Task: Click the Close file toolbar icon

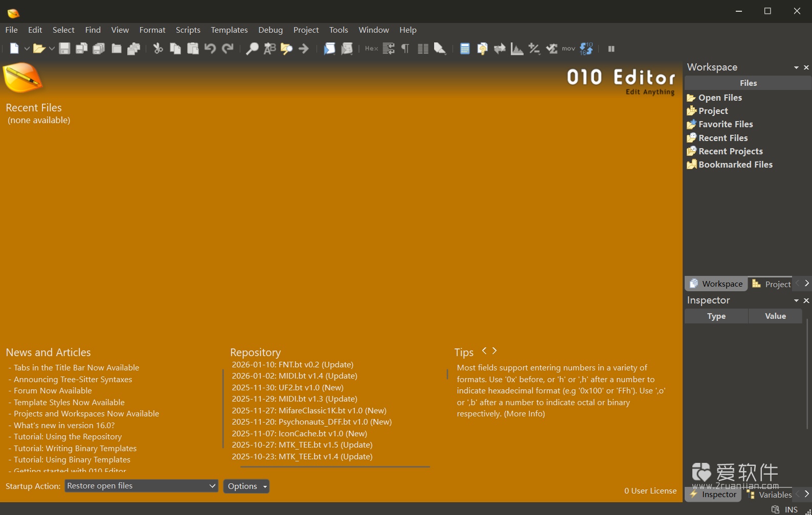Action: (117, 49)
